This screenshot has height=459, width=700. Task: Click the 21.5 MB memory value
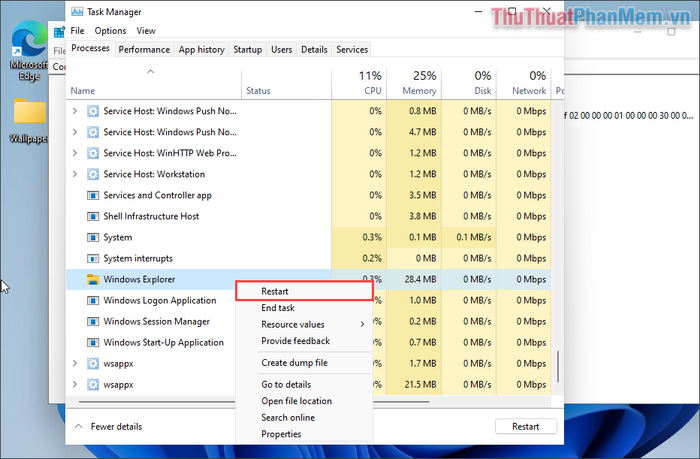(x=421, y=384)
